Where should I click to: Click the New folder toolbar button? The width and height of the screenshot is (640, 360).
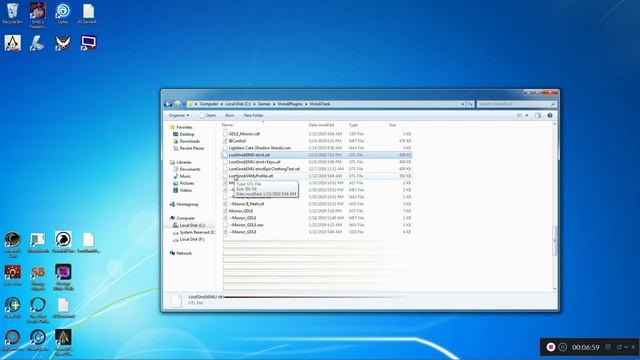coord(253,116)
